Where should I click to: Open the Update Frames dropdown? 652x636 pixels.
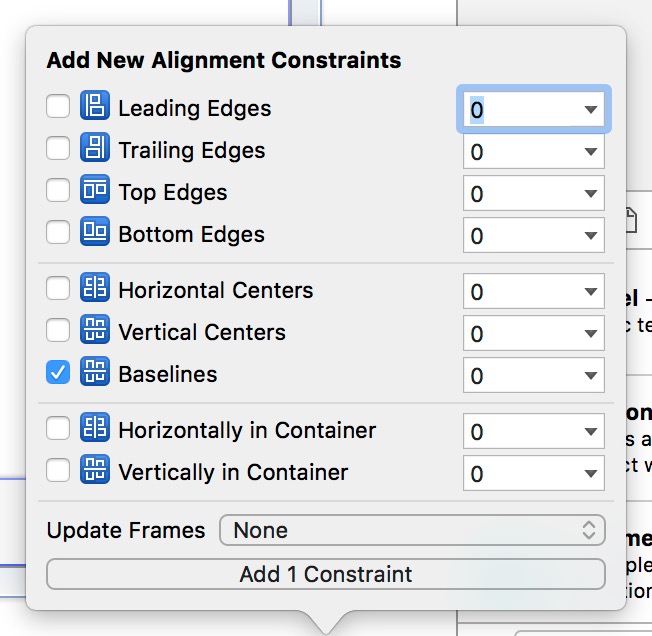point(412,530)
